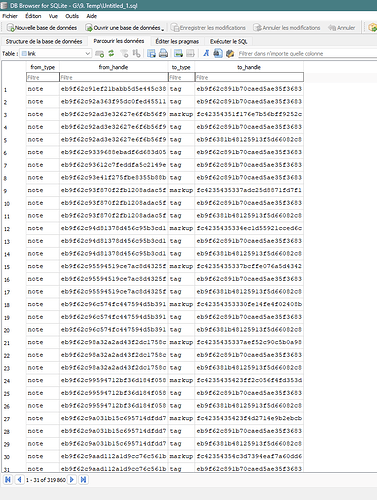Sort by the from_handle column header
This screenshot has width=377, height=500.
114,67
